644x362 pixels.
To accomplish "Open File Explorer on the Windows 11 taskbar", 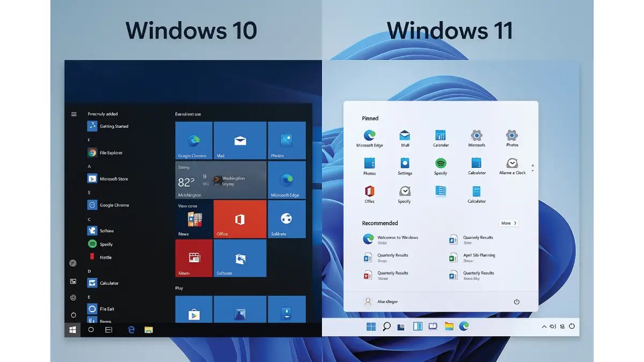I will coord(449,326).
